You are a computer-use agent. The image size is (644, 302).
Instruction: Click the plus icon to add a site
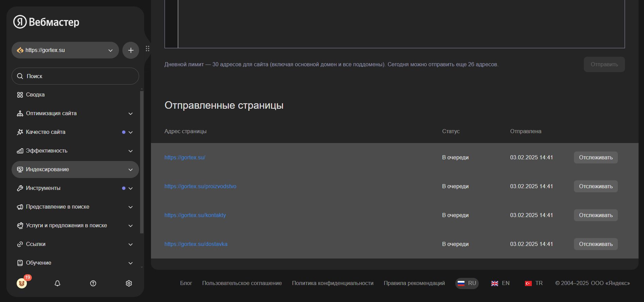(131, 50)
